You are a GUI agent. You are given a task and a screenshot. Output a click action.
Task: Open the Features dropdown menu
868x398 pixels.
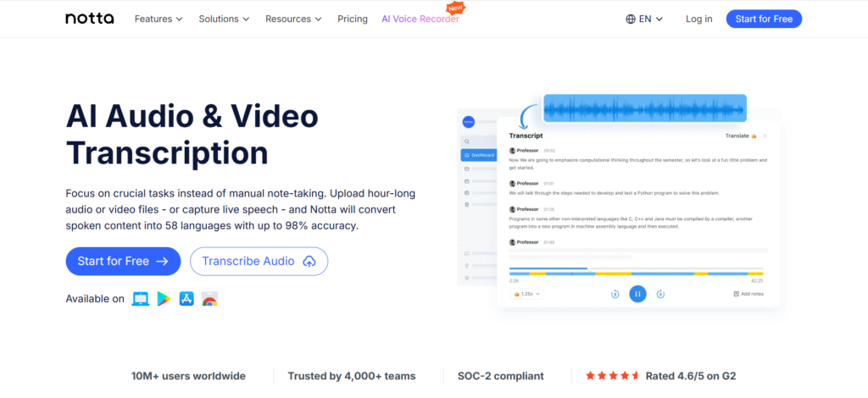tap(159, 19)
